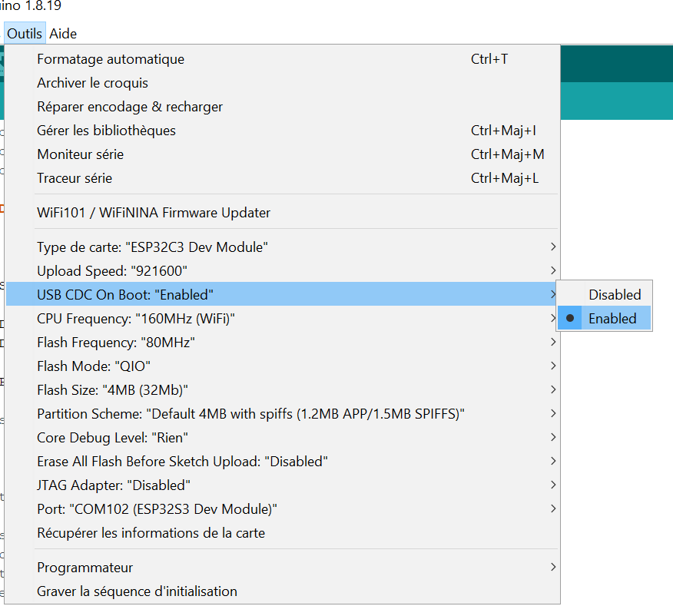Screen dimensions: 673x616
Task: Expand Upload Speed submenu
Action: [283, 271]
